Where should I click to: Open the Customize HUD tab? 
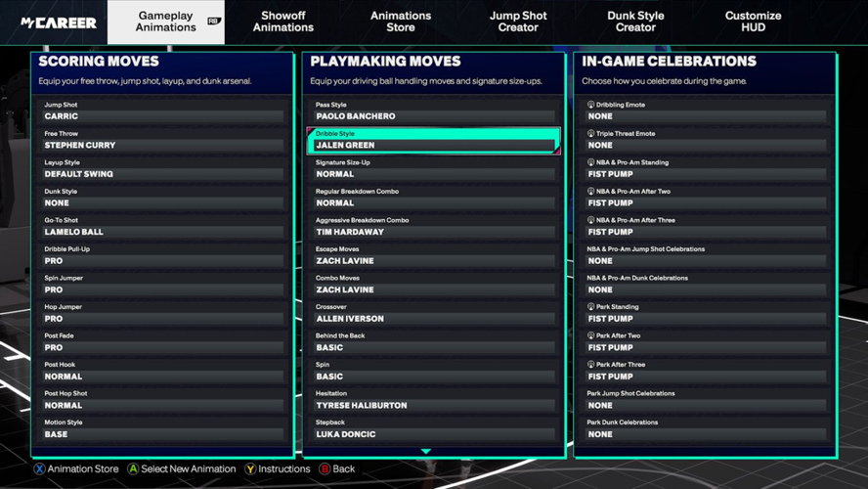click(x=753, y=22)
